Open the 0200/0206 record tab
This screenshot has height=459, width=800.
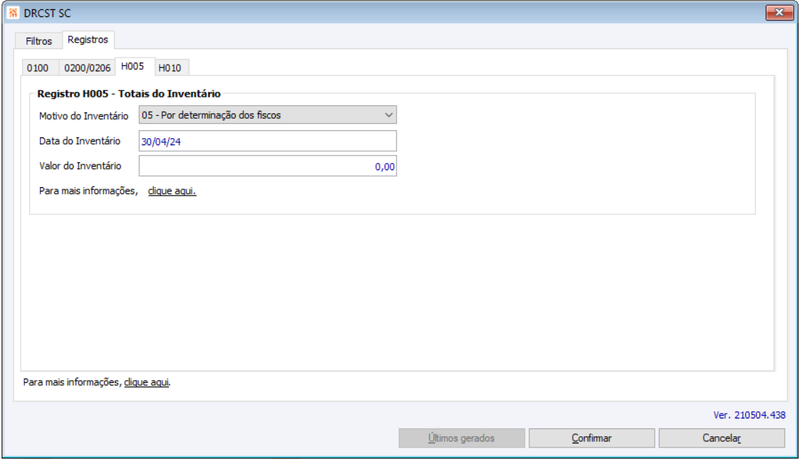pyautogui.click(x=87, y=68)
